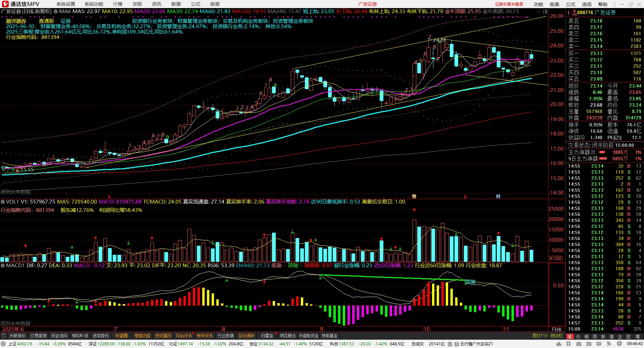This screenshot has height=348, width=644.
Task: Click the 主力净额 detail icon
Action: tap(593, 152)
